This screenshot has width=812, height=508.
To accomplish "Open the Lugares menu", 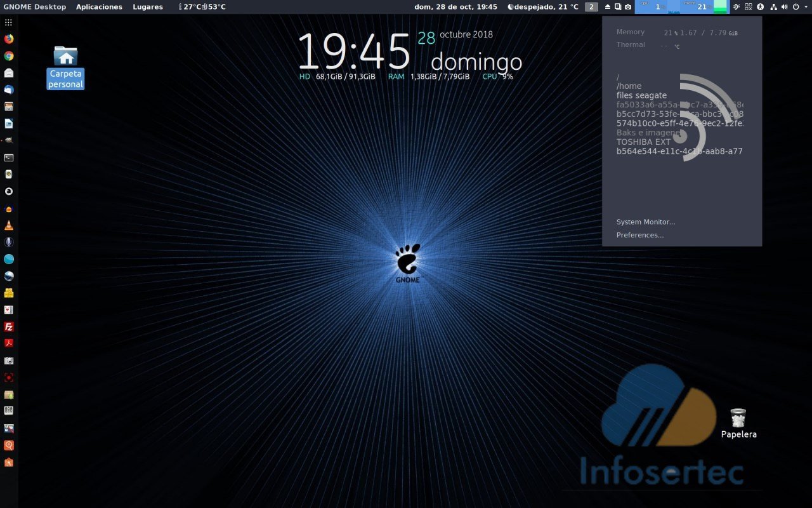I will click(x=148, y=7).
